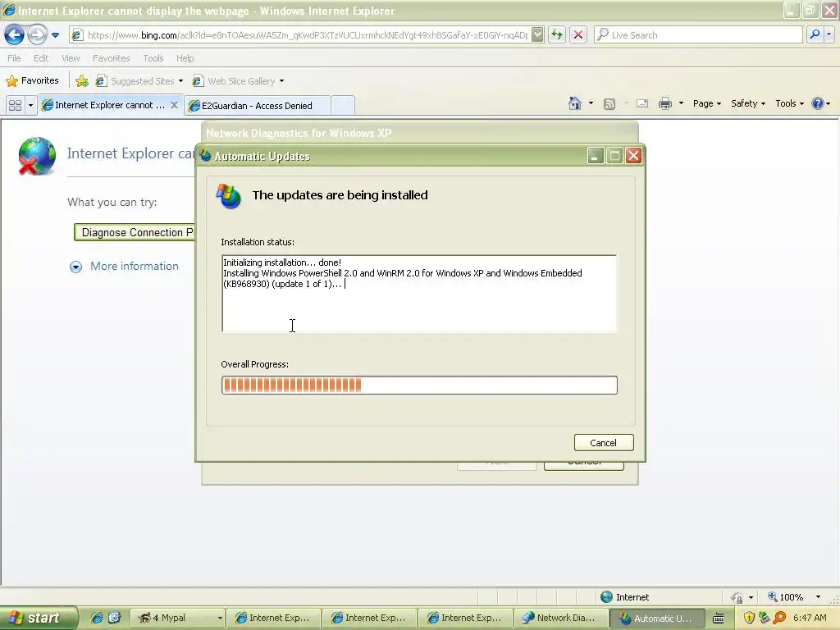Open the zoom level dropdown arrow

tap(818, 597)
